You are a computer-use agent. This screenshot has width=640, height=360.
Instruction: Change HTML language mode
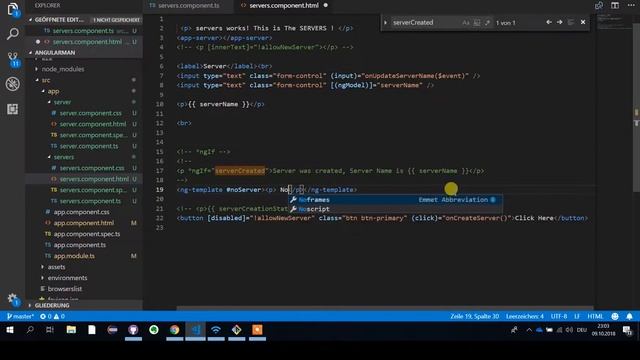click(595, 316)
